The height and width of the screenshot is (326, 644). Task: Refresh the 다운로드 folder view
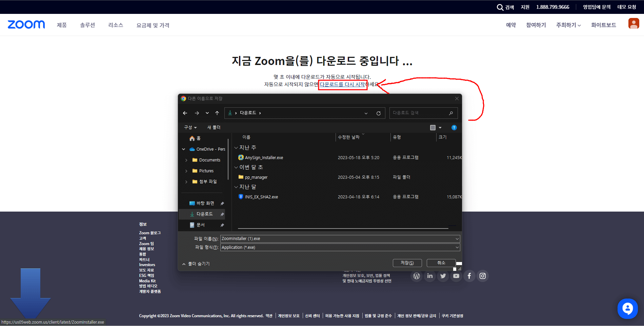tap(379, 113)
